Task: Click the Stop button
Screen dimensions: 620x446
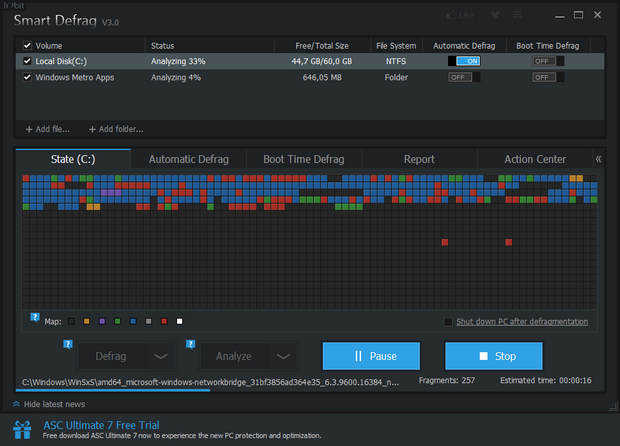Action: (494, 356)
